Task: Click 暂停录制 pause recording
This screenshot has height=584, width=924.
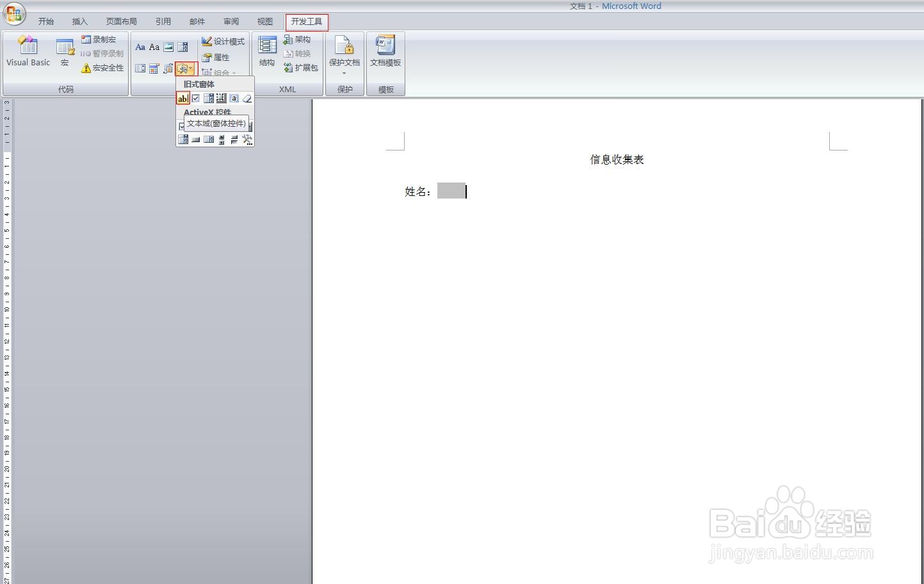Action: pyautogui.click(x=102, y=54)
